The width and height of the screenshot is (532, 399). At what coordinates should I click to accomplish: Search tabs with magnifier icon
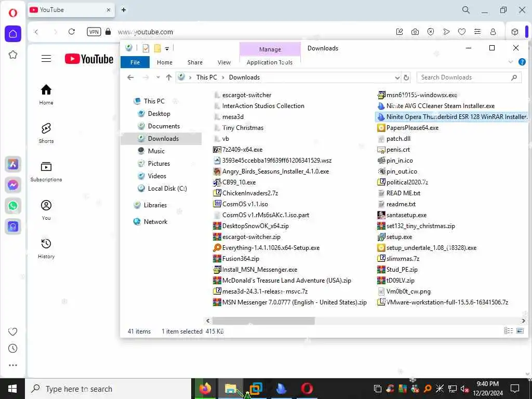click(x=466, y=10)
